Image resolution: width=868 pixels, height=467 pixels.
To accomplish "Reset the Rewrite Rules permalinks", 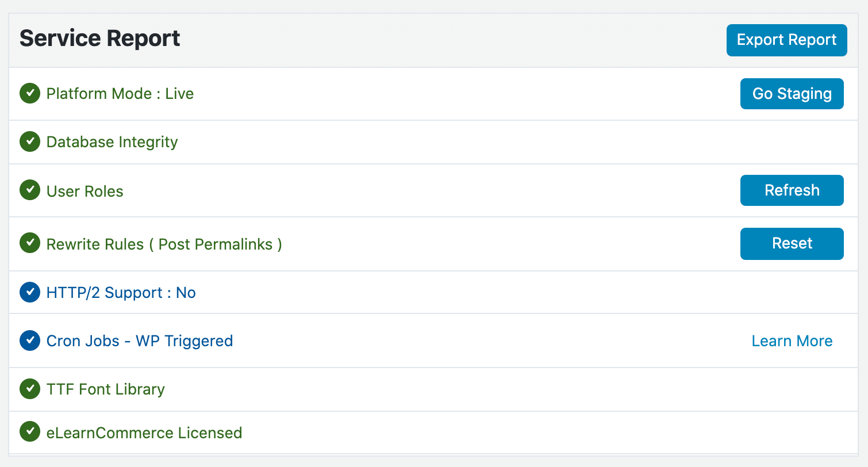I will pos(792,244).
